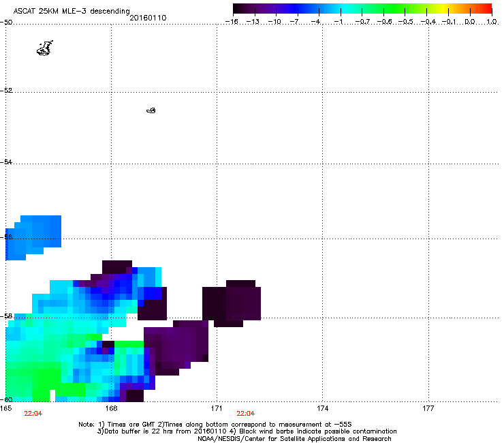Click the '-7' color scale label
The height and width of the screenshot is (443, 504).
[294, 22]
